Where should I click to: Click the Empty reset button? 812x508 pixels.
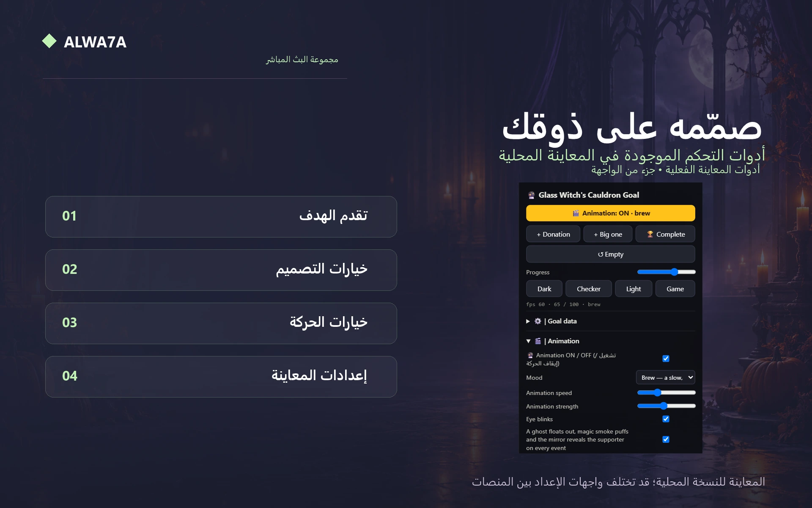point(610,254)
